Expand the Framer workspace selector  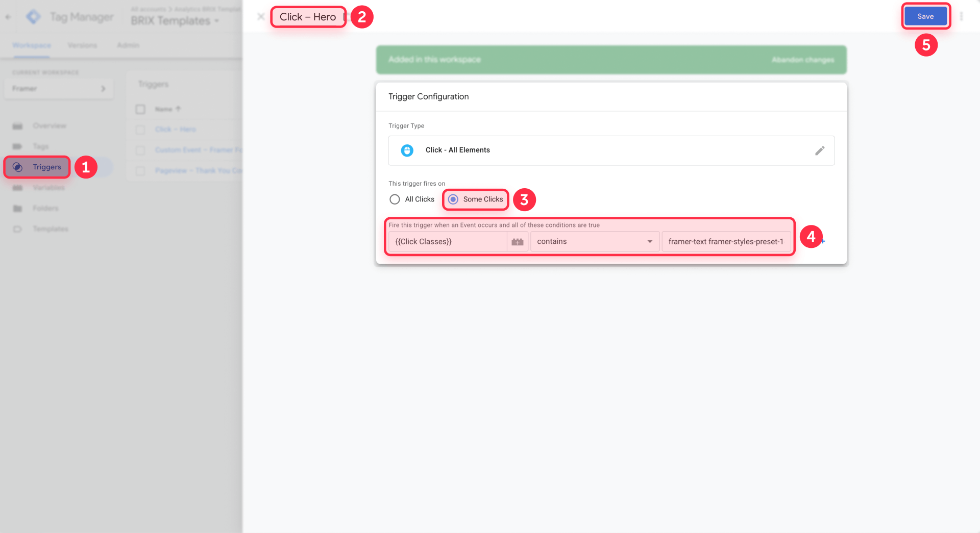click(x=59, y=88)
